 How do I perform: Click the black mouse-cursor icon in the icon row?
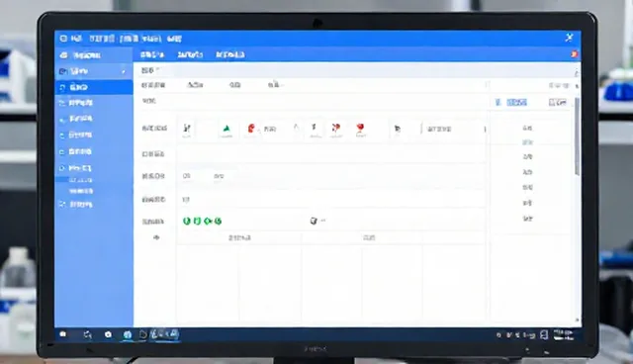(398, 129)
